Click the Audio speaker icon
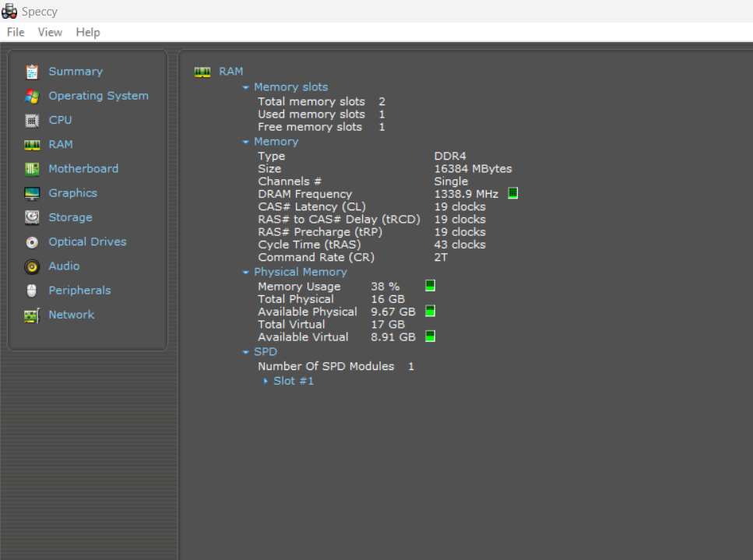Viewport: 753px width, 560px height. (x=32, y=266)
